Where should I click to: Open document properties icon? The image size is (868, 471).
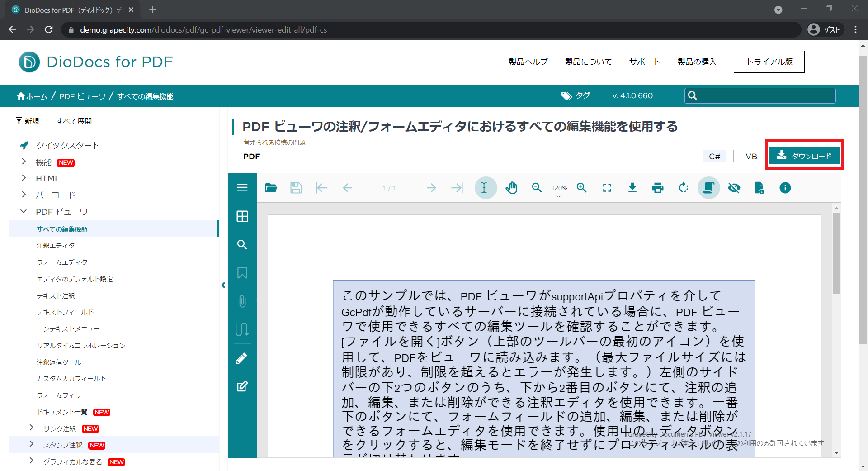tap(759, 188)
